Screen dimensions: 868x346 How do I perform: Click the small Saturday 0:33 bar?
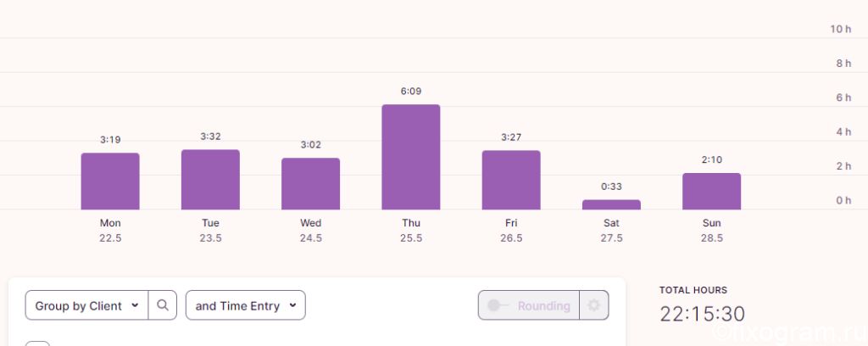(x=611, y=205)
